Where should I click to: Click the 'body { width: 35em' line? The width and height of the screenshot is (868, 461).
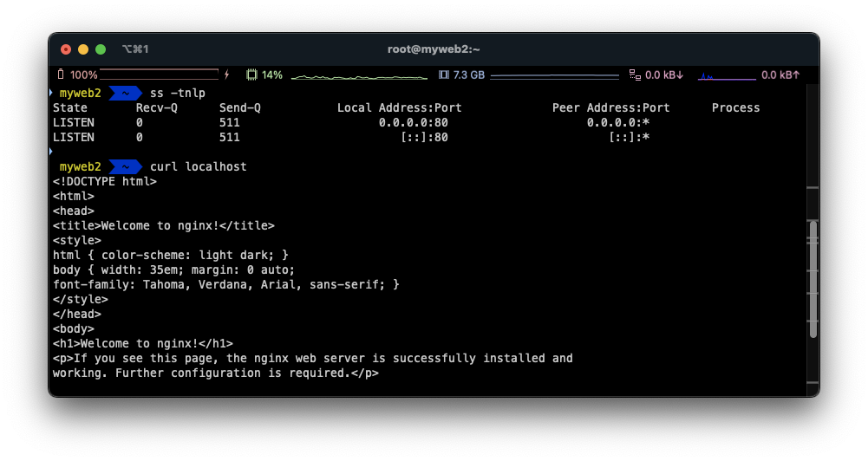tap(173, 270)
